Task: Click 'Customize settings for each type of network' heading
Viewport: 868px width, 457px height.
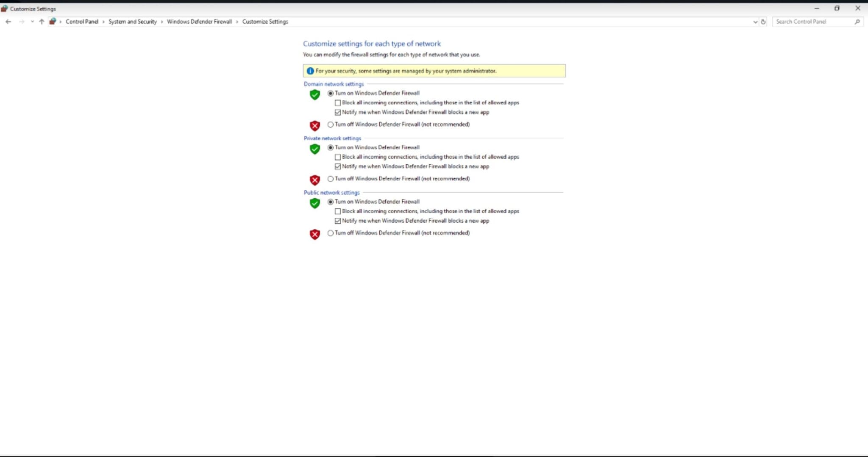Action: (372, 44)
